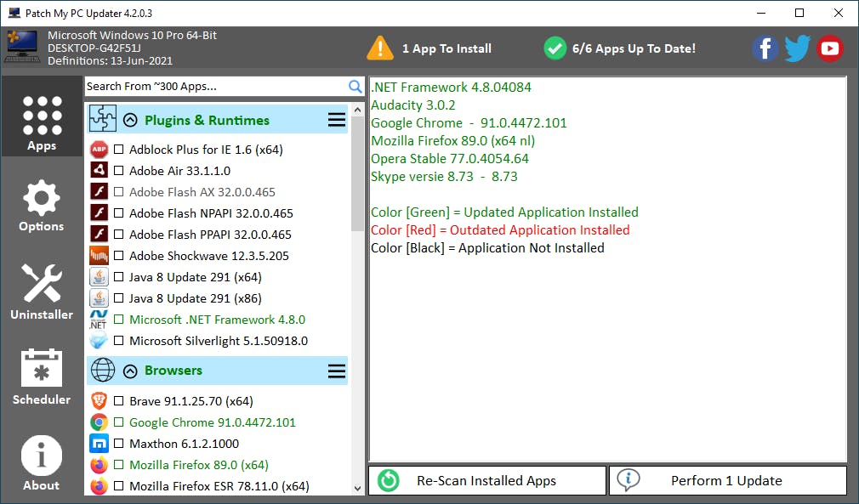Click the Java 8 Update 291 (x86) icon
Viewport: 859px width, 504px height.
(x=100, y=298)
